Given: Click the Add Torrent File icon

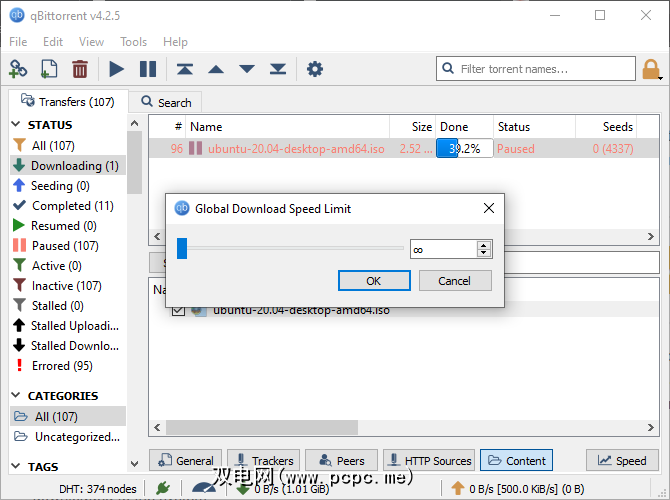Looking at the screenshot, I should point(49,69).
